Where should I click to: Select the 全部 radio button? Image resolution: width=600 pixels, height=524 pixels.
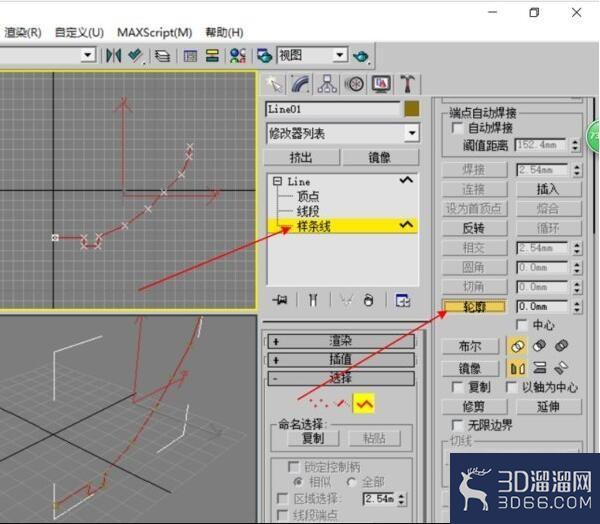tap(351, 482)
